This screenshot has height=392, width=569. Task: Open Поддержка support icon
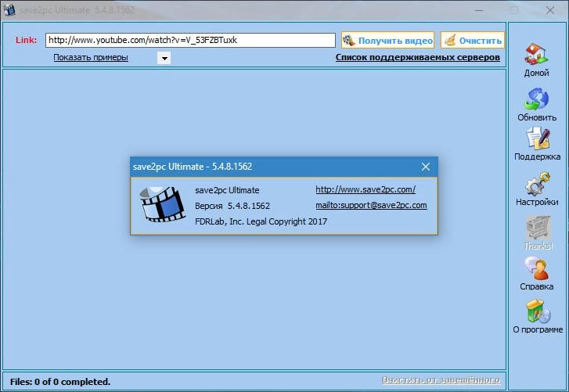[x=538, y=138]
